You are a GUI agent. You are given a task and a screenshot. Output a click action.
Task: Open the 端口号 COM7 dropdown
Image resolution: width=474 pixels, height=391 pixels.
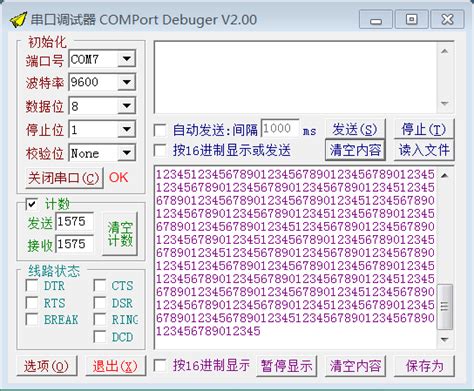[x=127, y=59]
